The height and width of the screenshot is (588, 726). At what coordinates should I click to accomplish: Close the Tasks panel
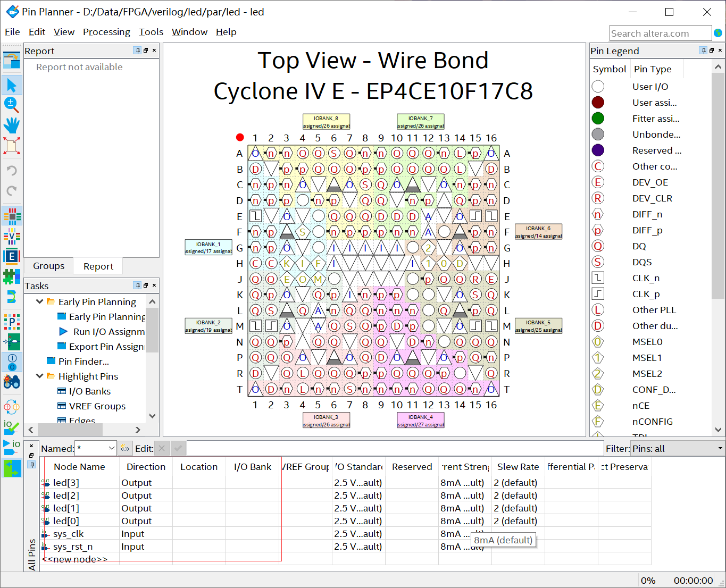(154, 285)
